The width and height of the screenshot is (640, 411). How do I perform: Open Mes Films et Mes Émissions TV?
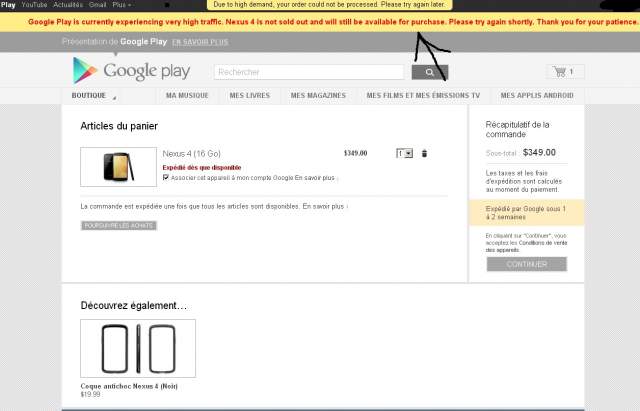tap(423, 96)
